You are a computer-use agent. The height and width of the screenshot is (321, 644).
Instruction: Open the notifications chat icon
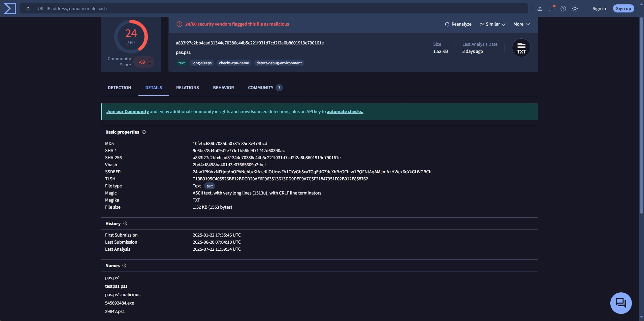pyautogui.click(x=551, y=9)
